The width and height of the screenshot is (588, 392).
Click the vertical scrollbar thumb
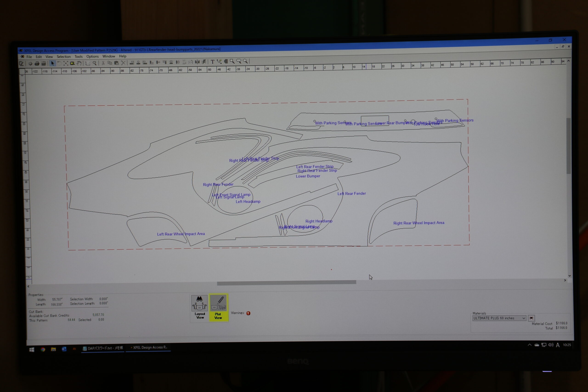pos(568,146)
